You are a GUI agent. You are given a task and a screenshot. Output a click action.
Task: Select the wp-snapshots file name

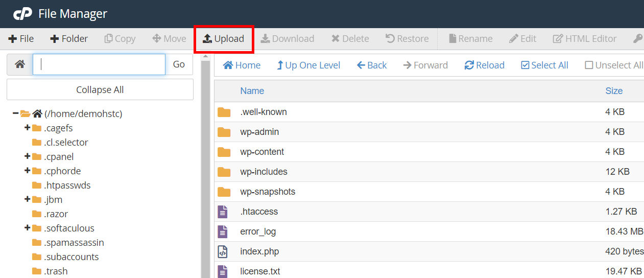[268, 192]
